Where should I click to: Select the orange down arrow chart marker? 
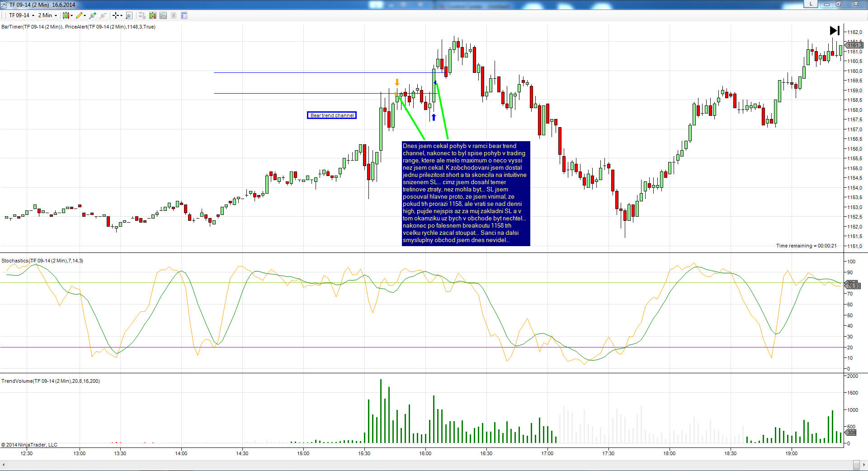[397, 82]
